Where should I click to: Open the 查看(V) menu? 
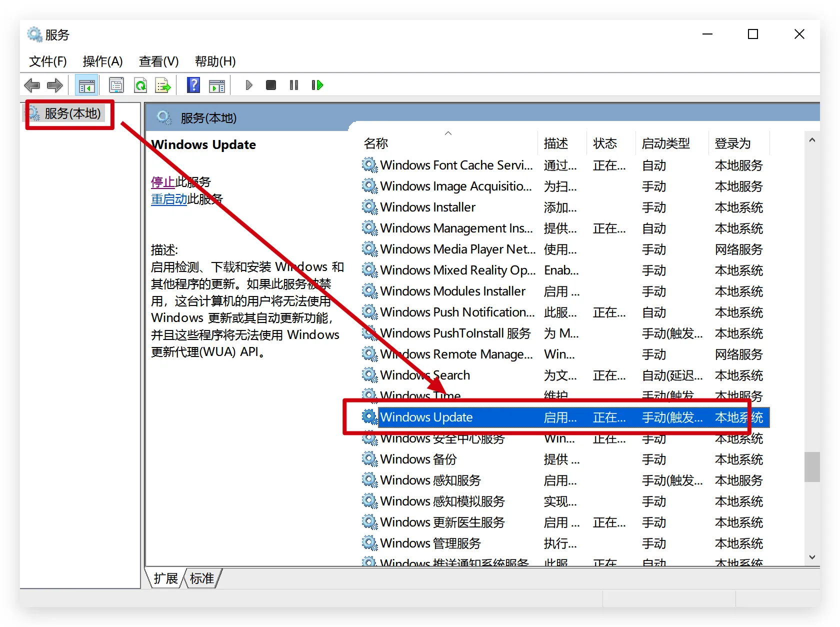(158, 61)
